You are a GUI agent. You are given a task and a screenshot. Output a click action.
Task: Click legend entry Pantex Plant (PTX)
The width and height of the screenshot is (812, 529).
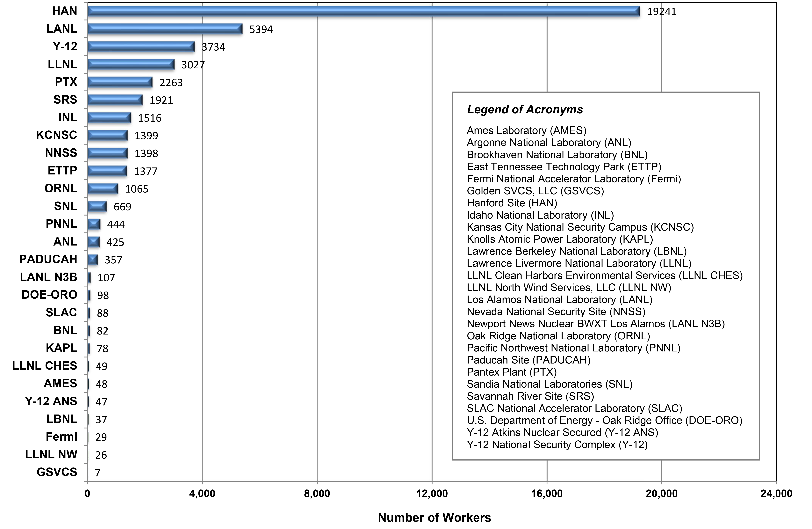coord(512,372)
